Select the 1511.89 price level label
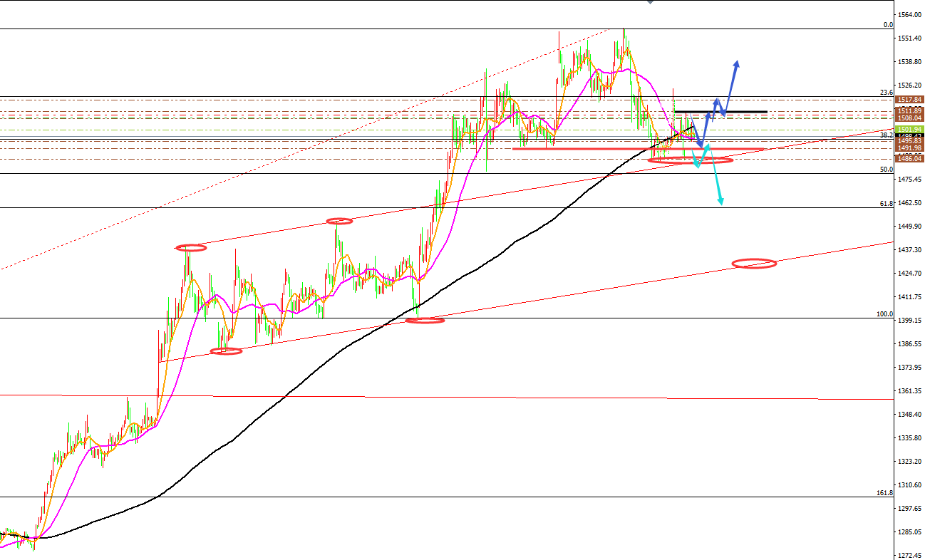Image resolution: width=925 pixels, height=560 pixels. pyautogui.click(x=909, y=111)
